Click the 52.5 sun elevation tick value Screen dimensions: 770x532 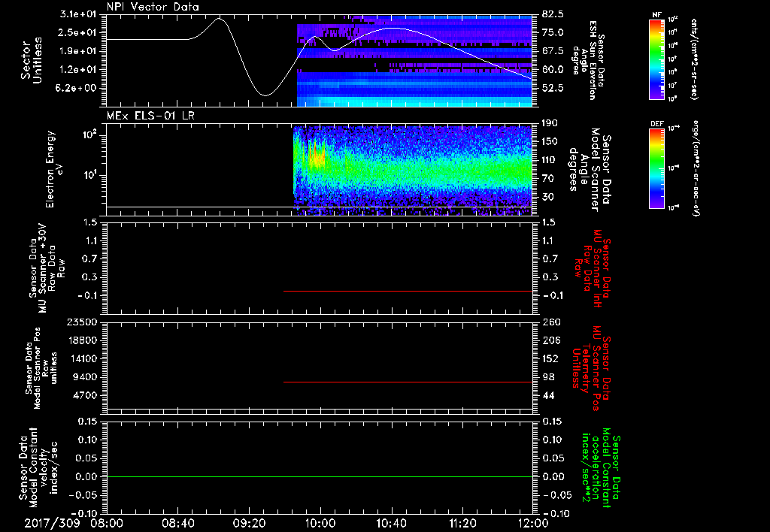click(x=553, y=89)
